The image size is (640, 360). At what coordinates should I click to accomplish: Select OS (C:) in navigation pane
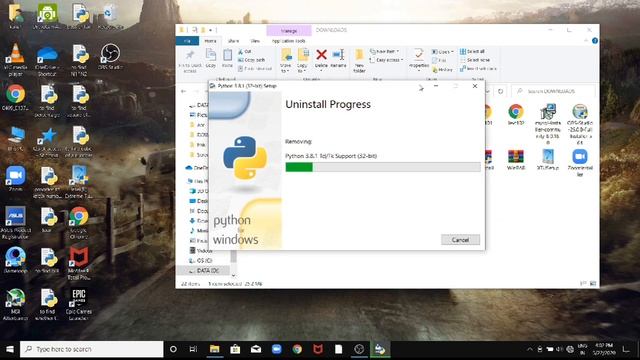click(201, 260)
